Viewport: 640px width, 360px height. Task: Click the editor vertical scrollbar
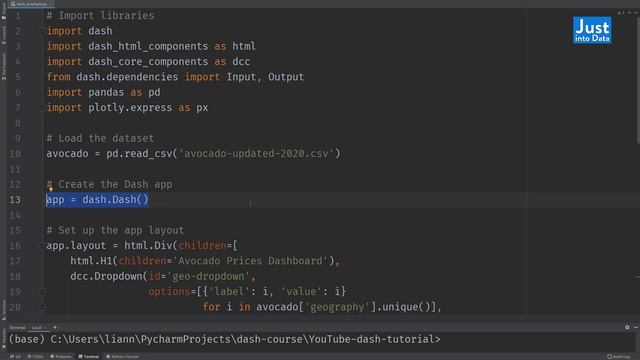coord(638,80)
